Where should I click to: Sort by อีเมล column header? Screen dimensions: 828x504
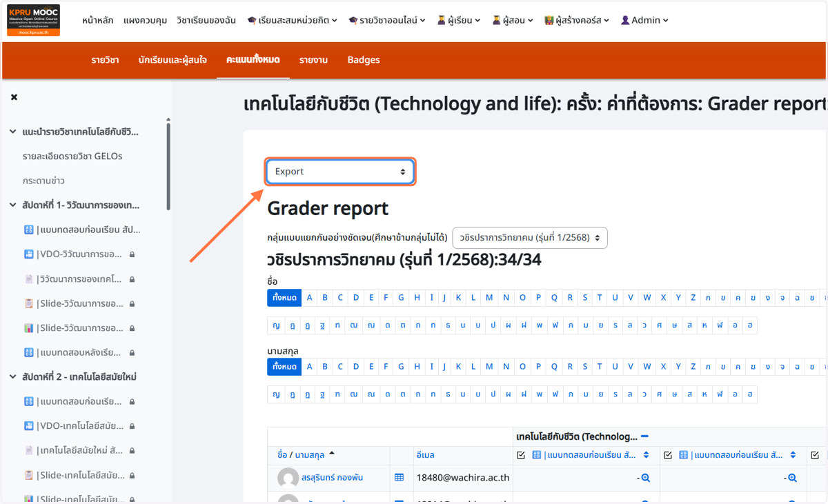426,455
